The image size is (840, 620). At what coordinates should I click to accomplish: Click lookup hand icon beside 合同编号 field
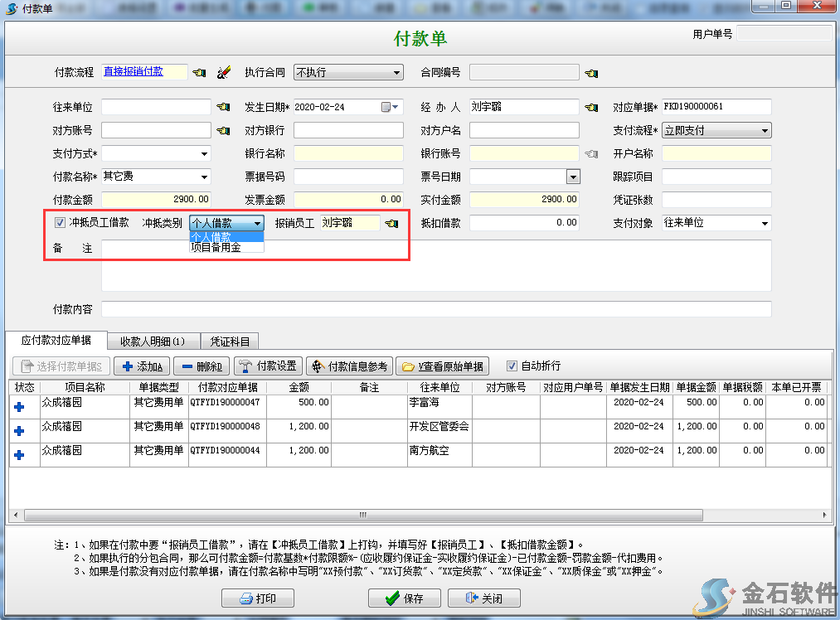590,73
